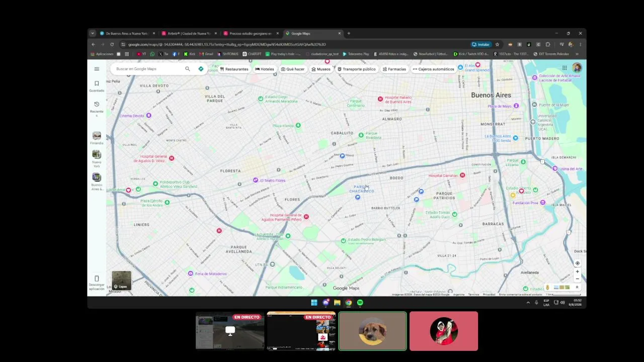This screenshot has height=362, width=644.
Task: Open the WhatsApp bookmark icon
Action: 152,54
